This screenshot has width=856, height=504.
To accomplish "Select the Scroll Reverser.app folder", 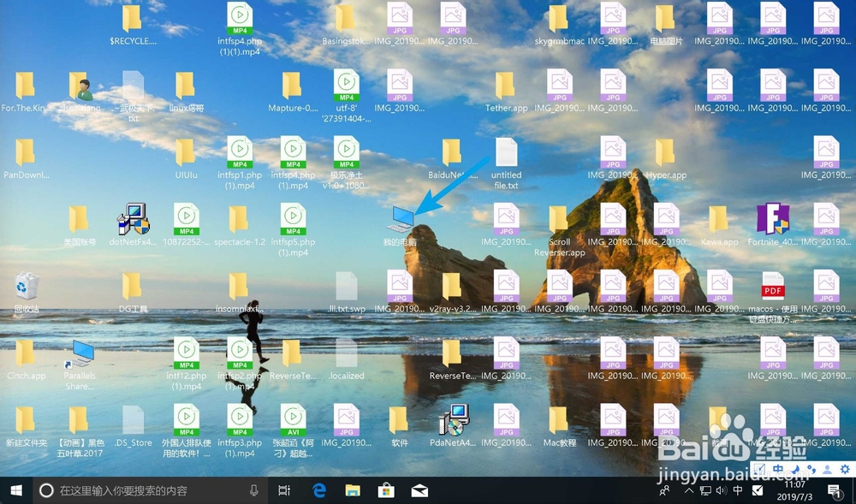I will [560, 231].
